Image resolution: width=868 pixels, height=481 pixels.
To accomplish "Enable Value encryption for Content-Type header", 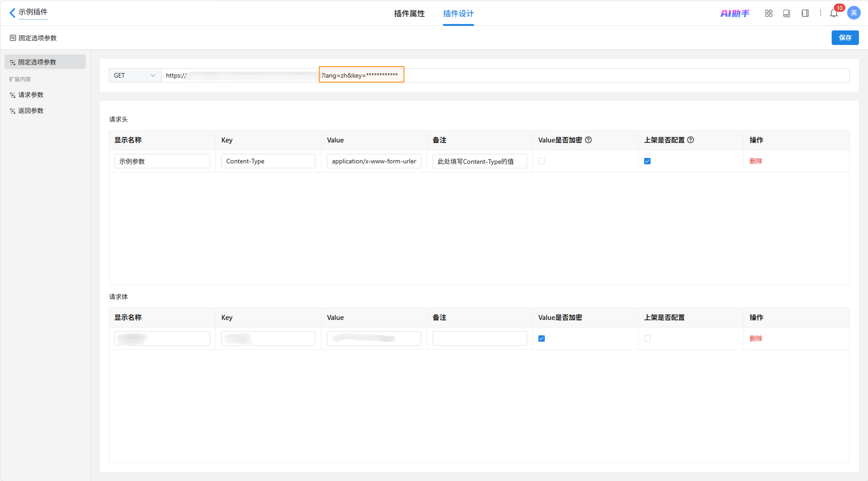I will tap(542, 161).
